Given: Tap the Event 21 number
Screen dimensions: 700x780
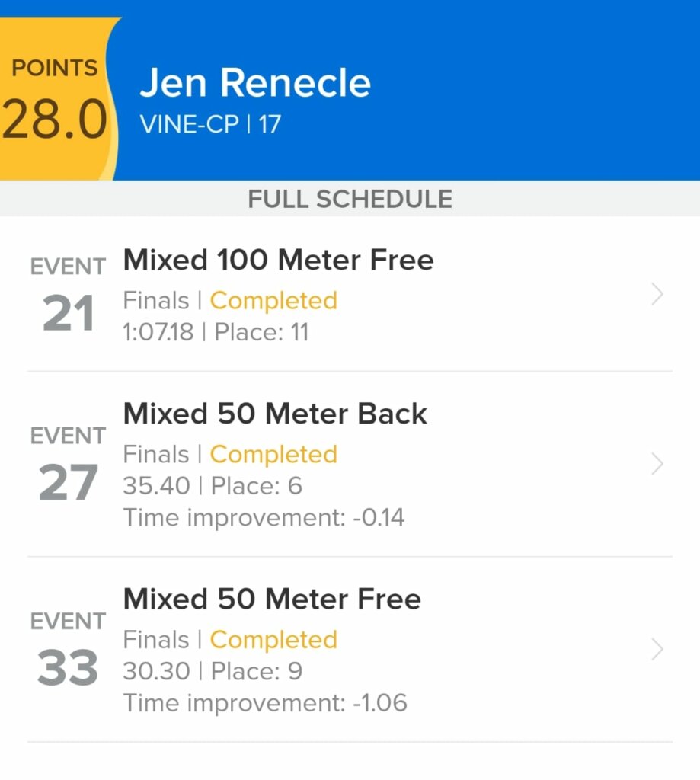Looking at the screenshot, I should (x=68, y=313).
